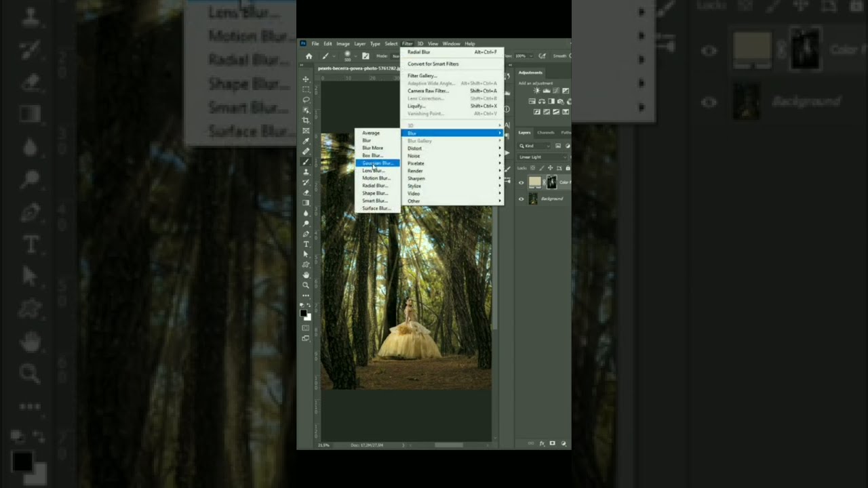Open the Linear Light blend mode dropdown

543,157
